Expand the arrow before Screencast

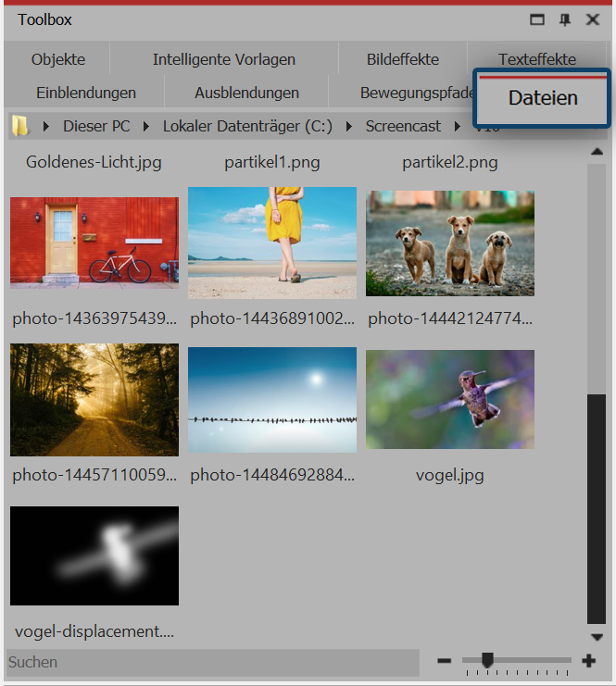[349, 126]
